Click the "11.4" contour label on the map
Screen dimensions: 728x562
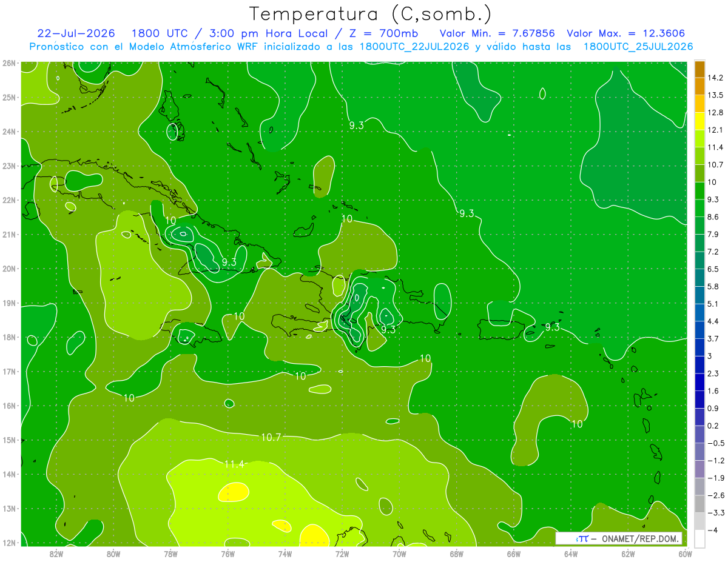click(234, 464)
